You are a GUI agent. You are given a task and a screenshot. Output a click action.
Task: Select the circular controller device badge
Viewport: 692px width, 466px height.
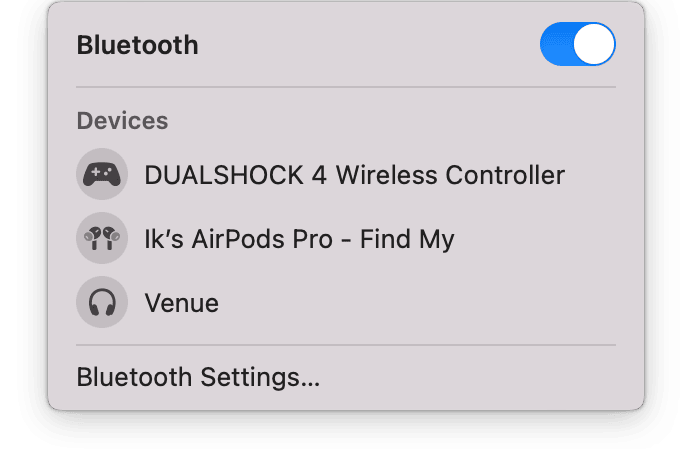[x=102, y=174]
